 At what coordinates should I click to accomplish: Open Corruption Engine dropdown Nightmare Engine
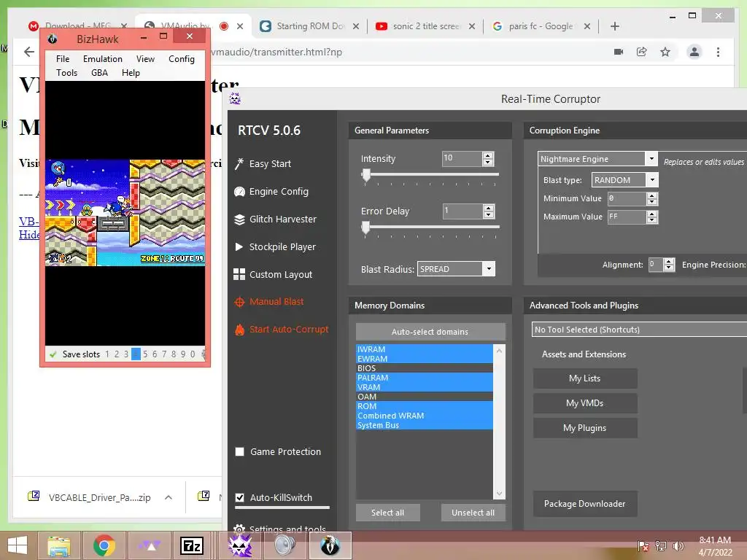pyautogui.click(x=597, y=158)
